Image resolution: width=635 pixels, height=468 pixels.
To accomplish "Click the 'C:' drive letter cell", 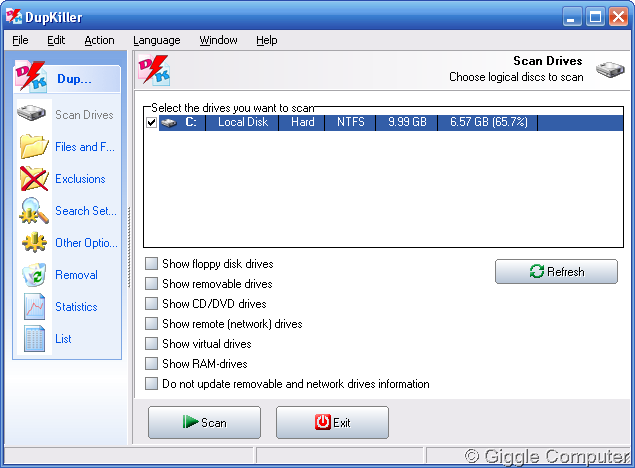I will point(191,122).
